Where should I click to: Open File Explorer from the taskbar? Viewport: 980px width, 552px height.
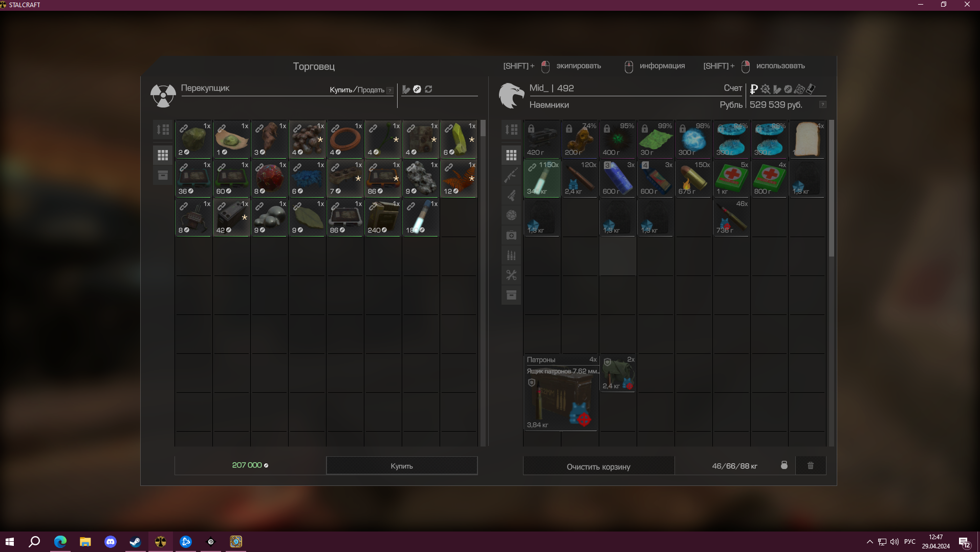pos(85,542)
